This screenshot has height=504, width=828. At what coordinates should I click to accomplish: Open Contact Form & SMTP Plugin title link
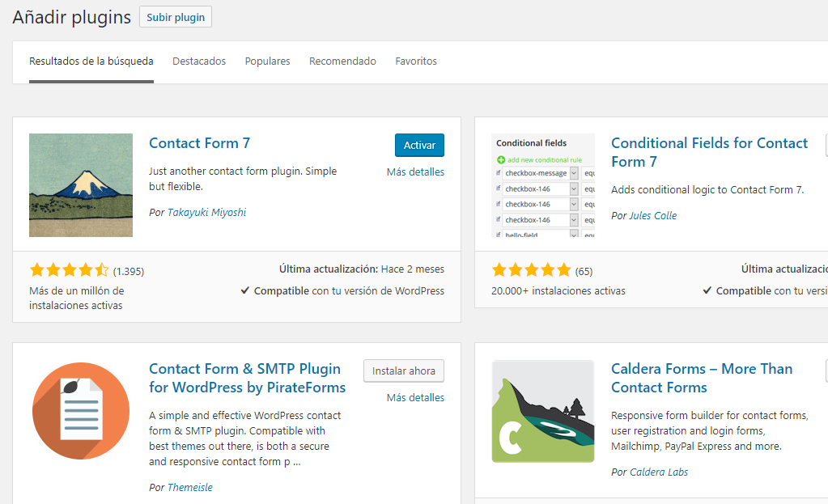247,378
